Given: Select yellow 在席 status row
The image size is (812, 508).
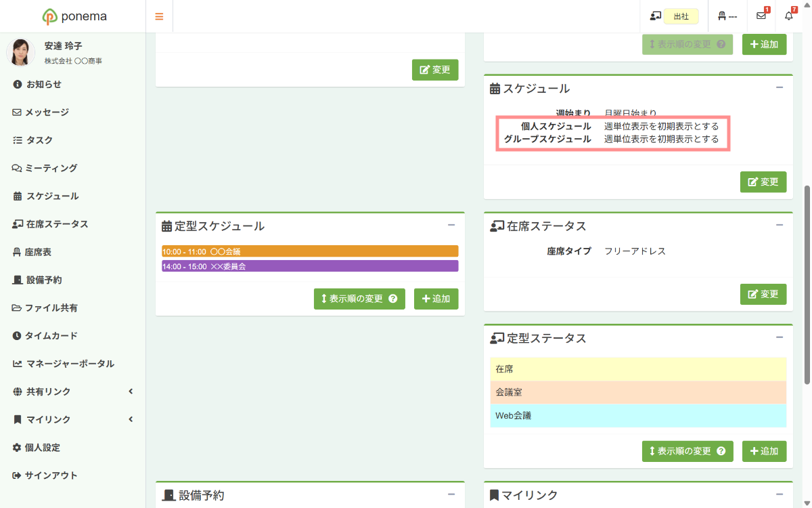Looking at the screenshot, I should pyautogui.click(x=638, y=369).
